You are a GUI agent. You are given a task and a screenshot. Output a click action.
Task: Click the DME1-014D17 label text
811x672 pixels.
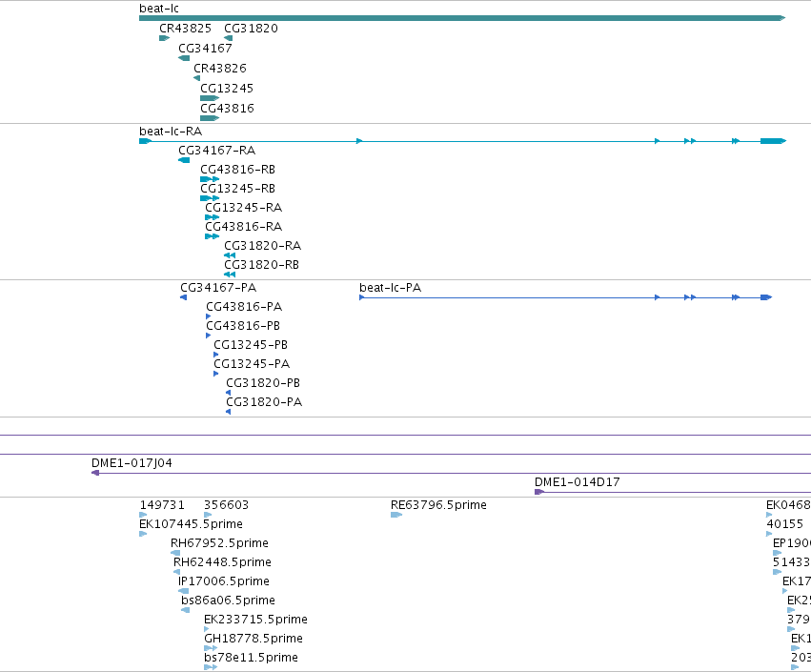click(x=578, y=482)
